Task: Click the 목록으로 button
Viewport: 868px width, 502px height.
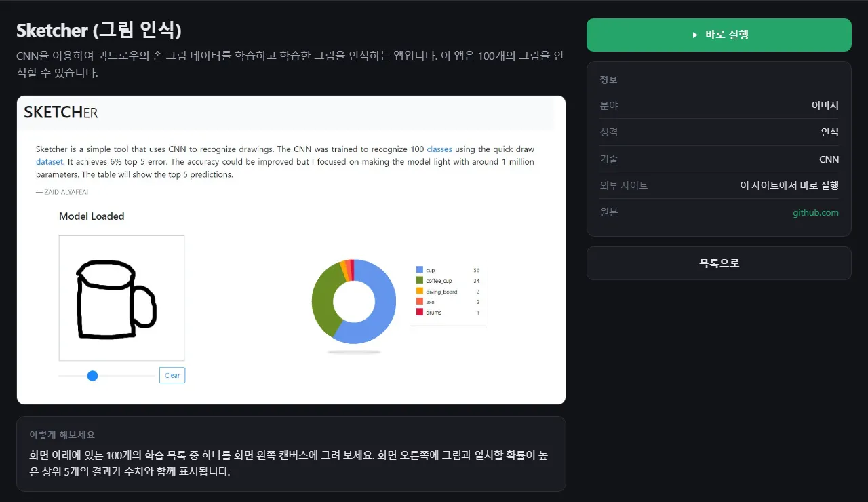Action: point(719,263)
